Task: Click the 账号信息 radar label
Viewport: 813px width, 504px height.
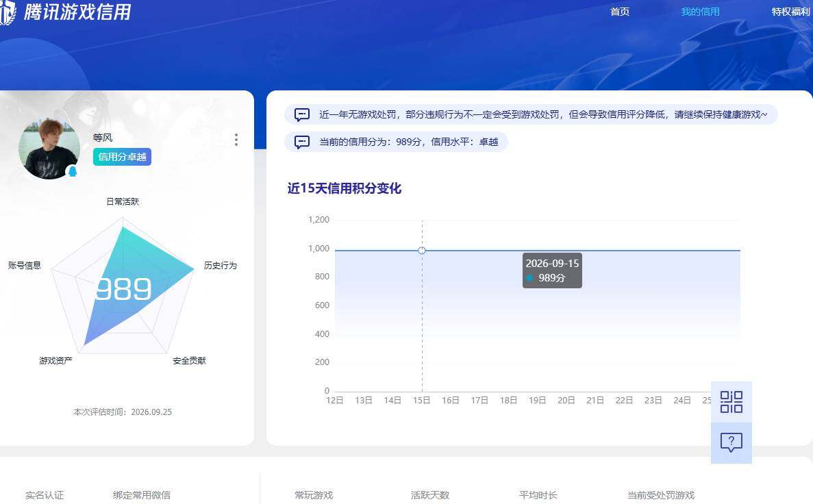Action: pyautogui.click(x=25, y=266)
